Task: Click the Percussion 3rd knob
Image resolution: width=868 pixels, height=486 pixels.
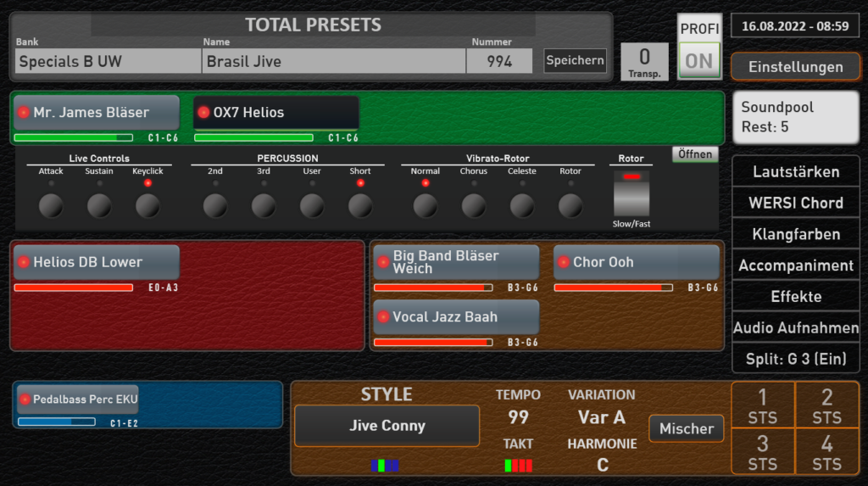Action: pos(264,206)
